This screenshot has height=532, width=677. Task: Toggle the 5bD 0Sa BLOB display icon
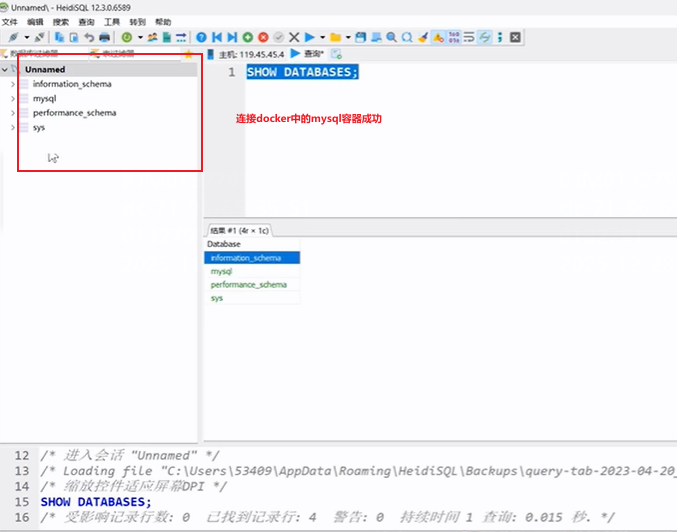point(454,38)
